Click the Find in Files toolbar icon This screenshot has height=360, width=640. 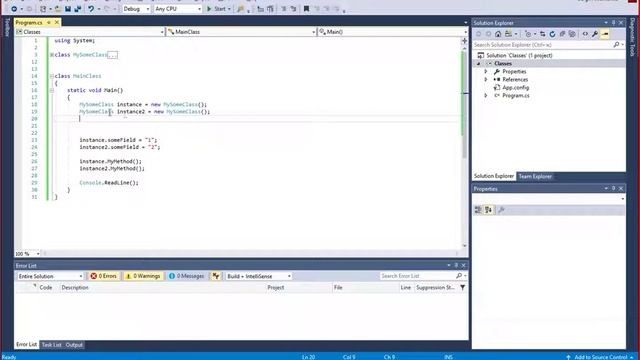(240, 9)
